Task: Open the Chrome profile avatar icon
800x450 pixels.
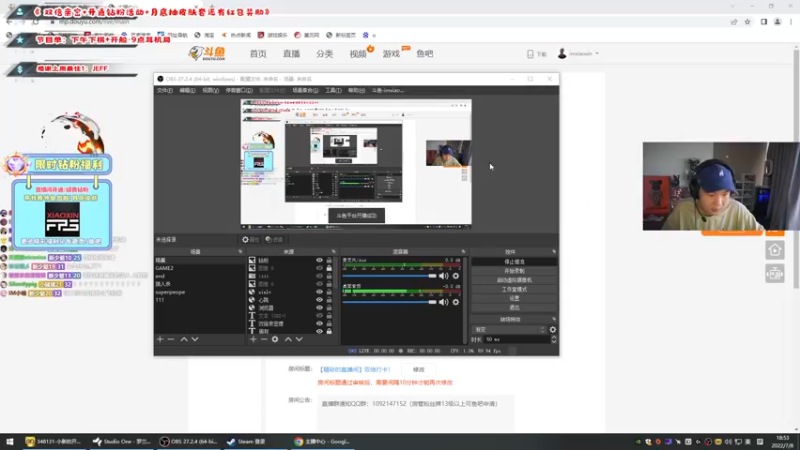Action: point(778,22)
